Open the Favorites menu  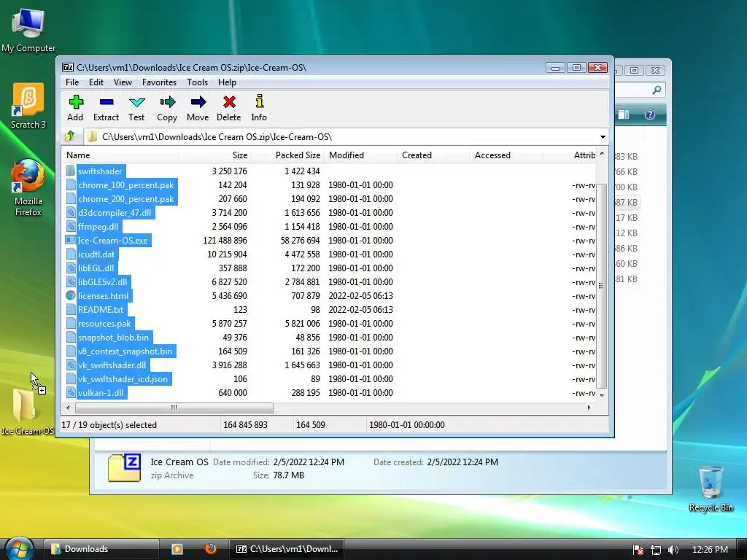tap(160, 82)
